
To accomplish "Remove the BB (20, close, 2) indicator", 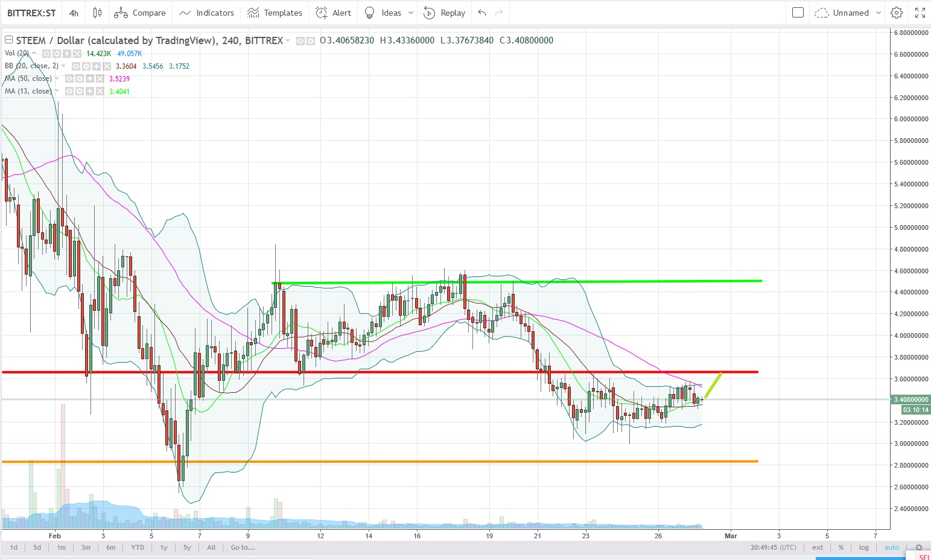I will pyautogui.click(x=107, y=66).
